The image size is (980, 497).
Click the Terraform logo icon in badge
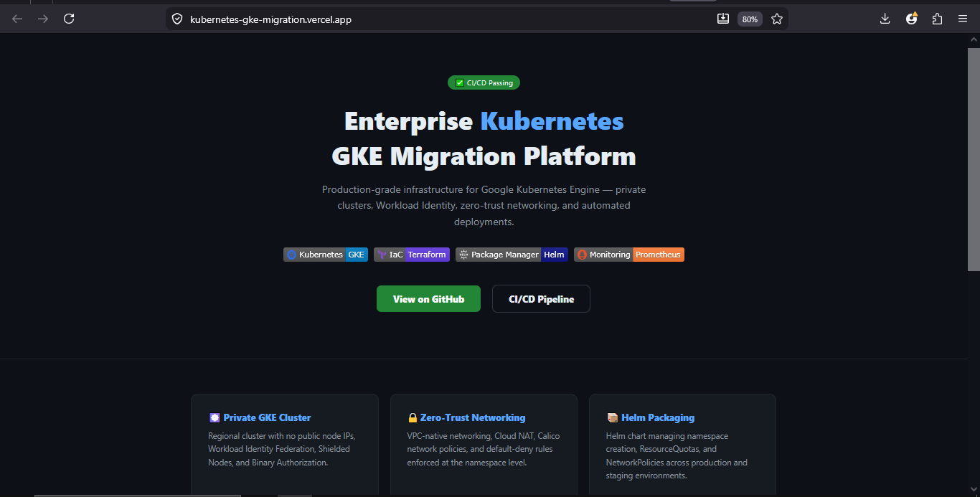click(x=382, y=255)
